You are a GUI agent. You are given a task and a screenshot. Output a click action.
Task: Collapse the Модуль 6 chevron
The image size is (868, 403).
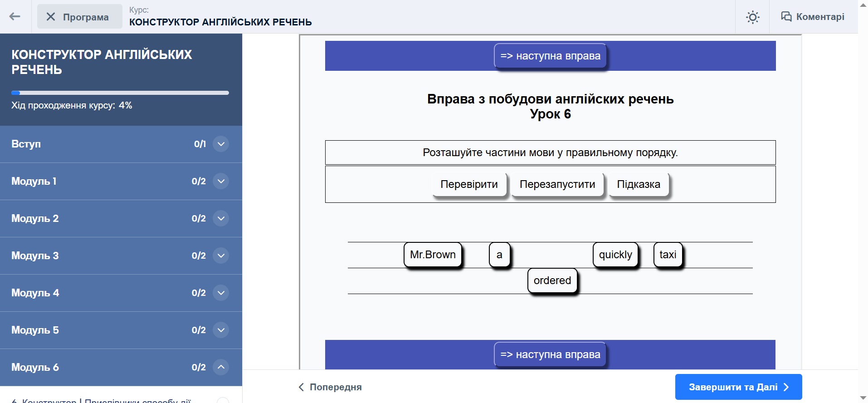221,367
